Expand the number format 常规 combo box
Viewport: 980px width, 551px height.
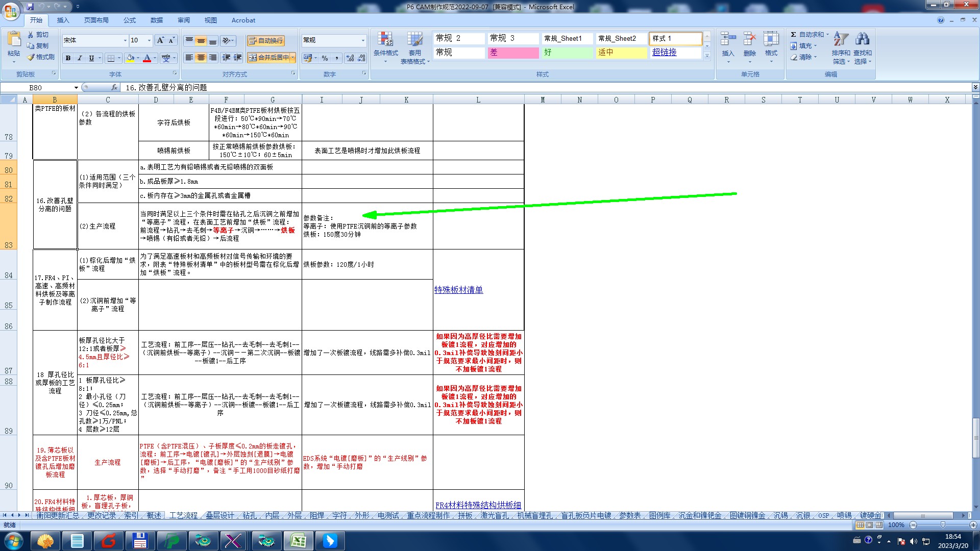(363, 40)
